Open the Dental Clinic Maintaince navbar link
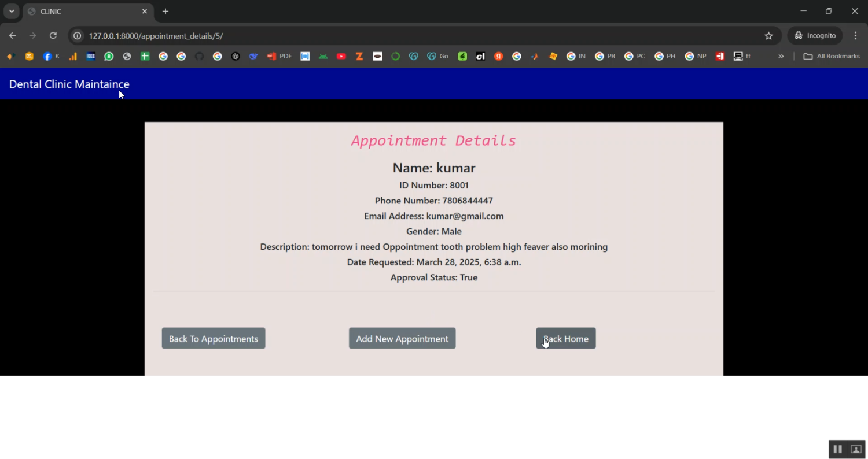This screenshot has height=459, width=868. coord(69,84)
